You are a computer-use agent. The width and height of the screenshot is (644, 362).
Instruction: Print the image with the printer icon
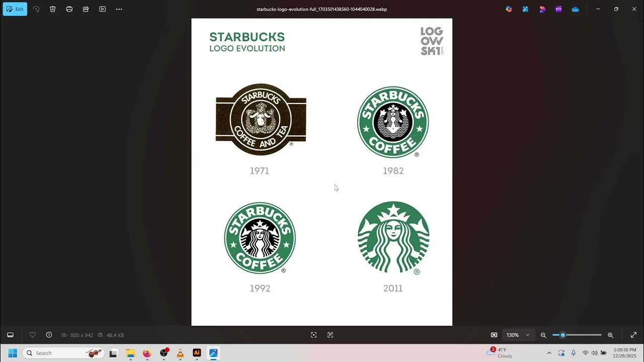[x=69, y=9]
